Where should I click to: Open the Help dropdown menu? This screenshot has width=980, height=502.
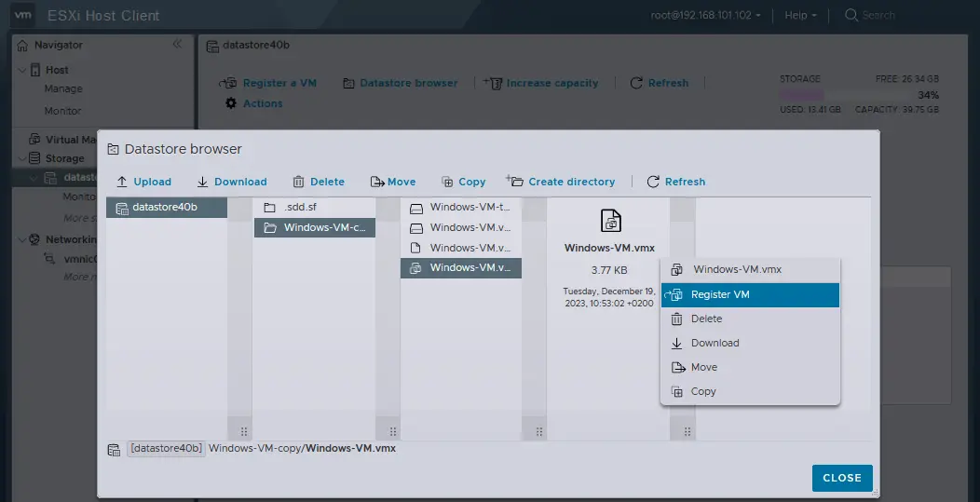point(800,15)
